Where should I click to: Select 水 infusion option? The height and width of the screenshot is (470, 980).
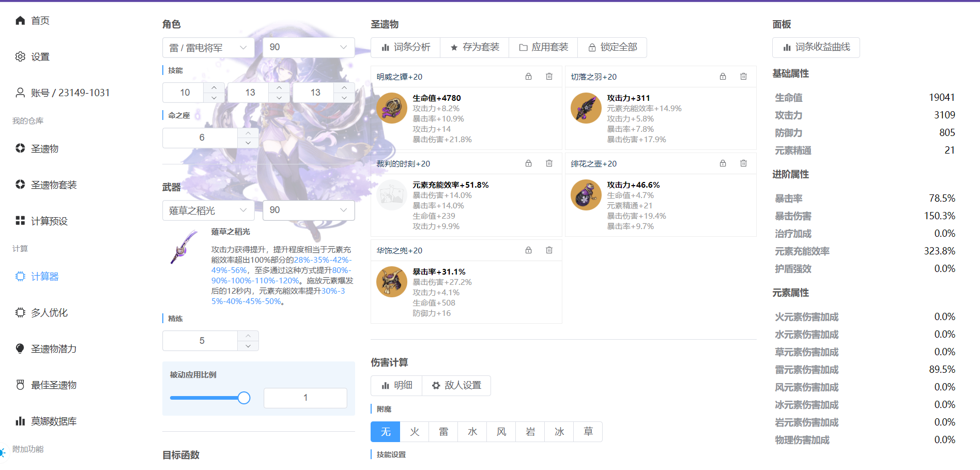pos(472,432)
